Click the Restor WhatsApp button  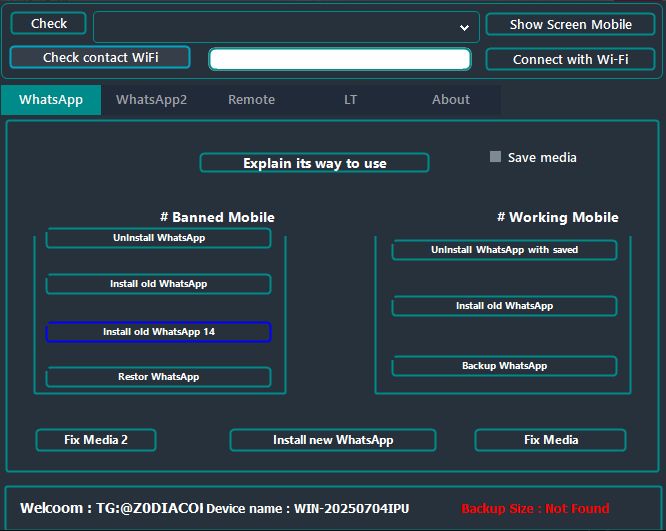[158, 377]
